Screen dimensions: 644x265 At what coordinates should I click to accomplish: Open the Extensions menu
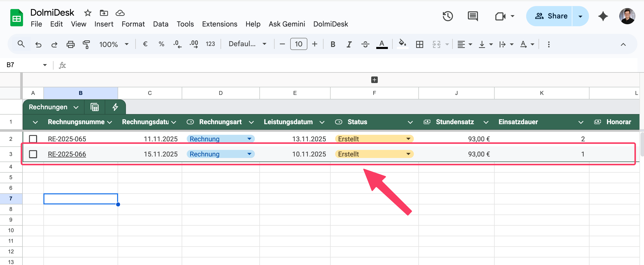[x=219, y=24]
